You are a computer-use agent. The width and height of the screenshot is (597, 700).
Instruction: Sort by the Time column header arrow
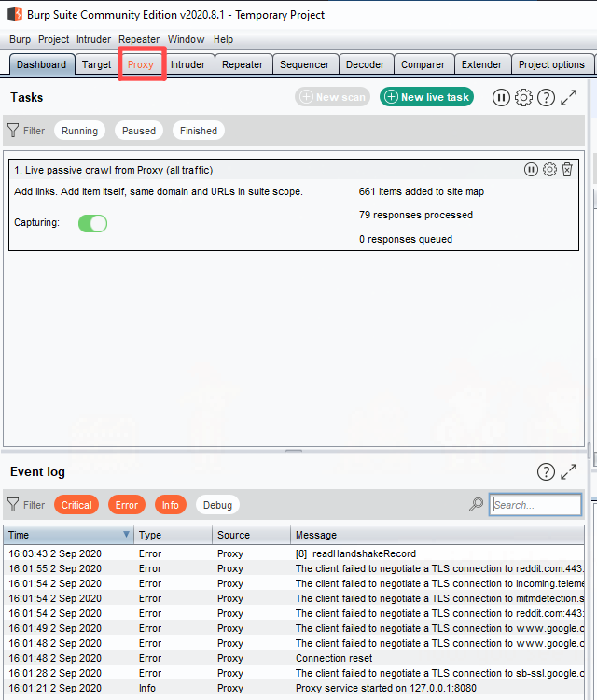click(126, 535)
